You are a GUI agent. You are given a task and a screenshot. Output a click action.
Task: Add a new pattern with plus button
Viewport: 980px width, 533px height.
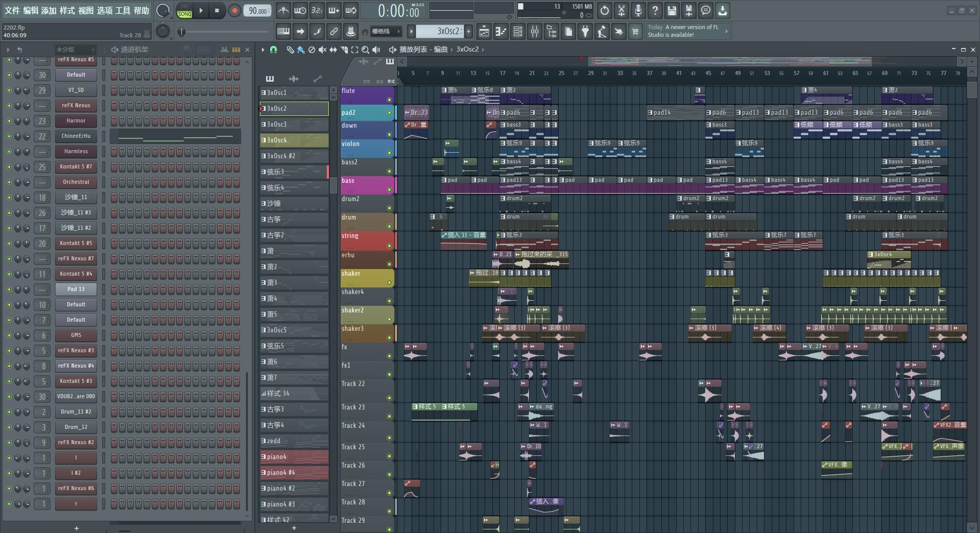(468, 32)
